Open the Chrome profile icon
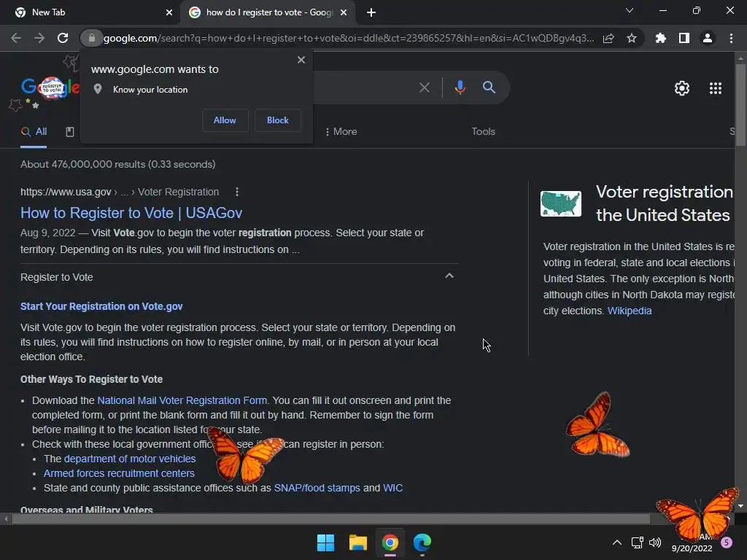The height and width of the screenshot is (560, 747). click(708, 38)
